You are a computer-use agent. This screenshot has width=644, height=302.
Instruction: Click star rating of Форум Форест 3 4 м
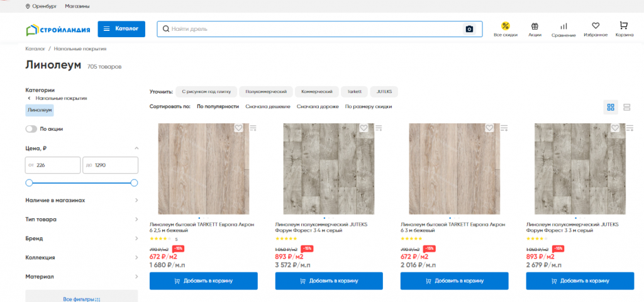click(x=286, y=238)
